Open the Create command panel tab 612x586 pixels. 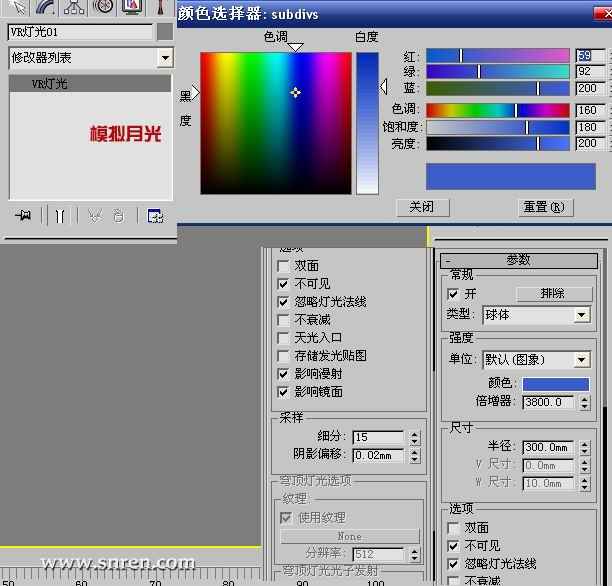[17, 7]
